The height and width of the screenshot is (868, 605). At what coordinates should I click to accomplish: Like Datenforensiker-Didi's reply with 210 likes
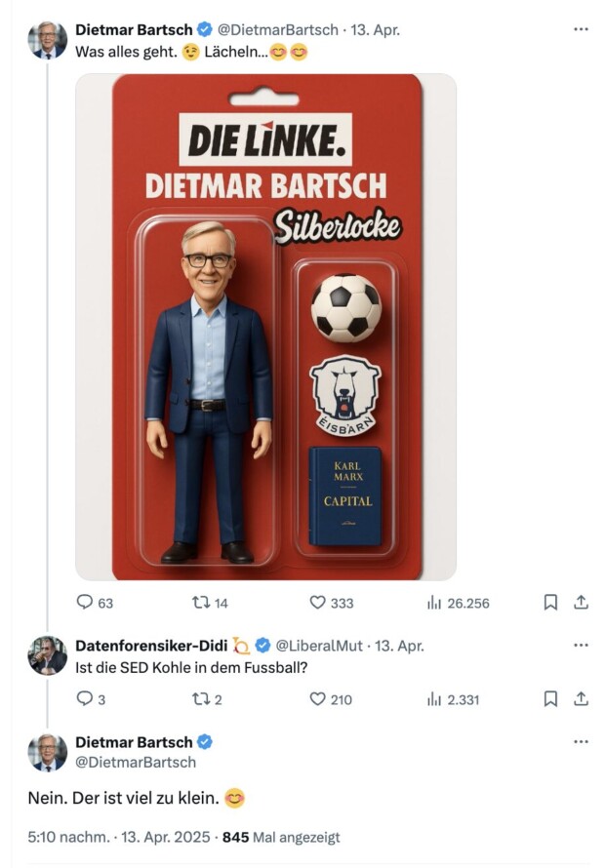[x=317, y=698]
